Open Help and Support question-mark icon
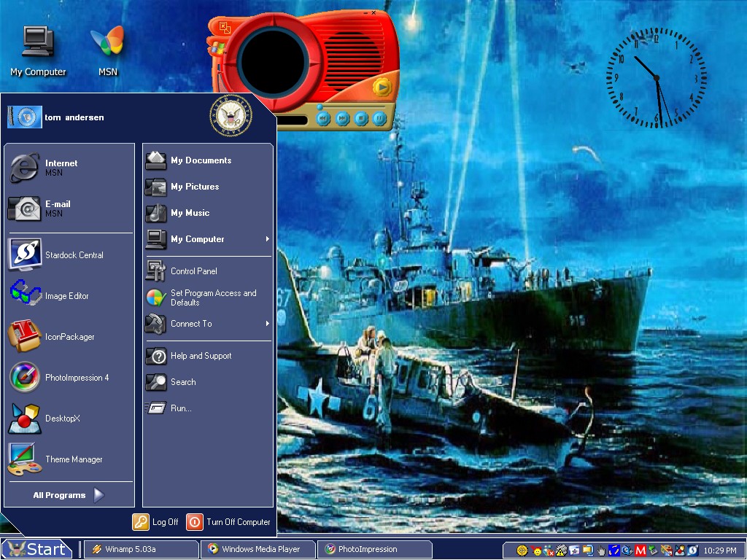Image resolution: width=747 pixels, height=560 pixels. click(x=156, y=356)
